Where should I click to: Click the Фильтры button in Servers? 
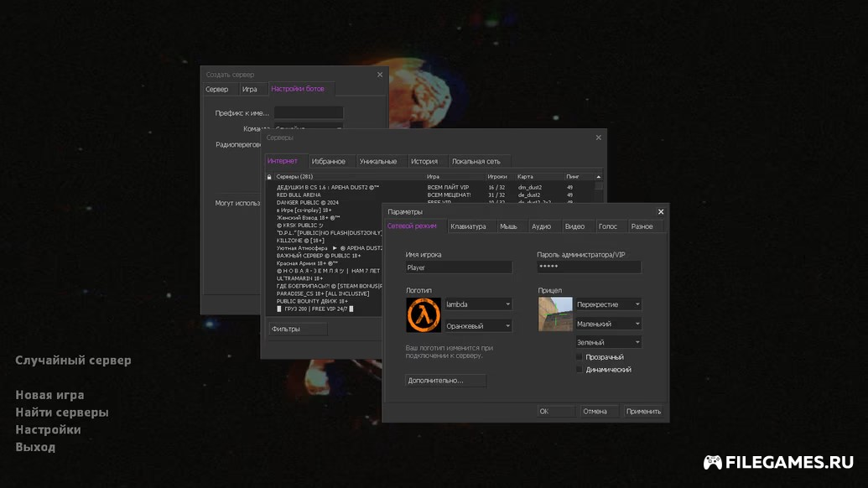[x=298, y=329]
